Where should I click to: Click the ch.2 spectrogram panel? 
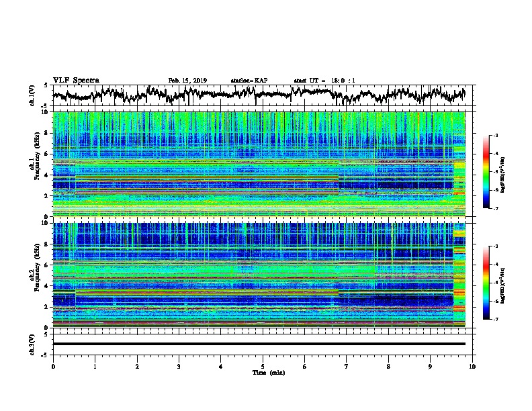point(259,275)
